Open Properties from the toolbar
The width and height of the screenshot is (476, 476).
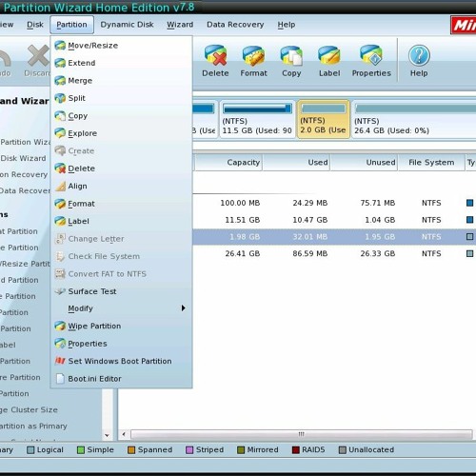click(371, 61)
